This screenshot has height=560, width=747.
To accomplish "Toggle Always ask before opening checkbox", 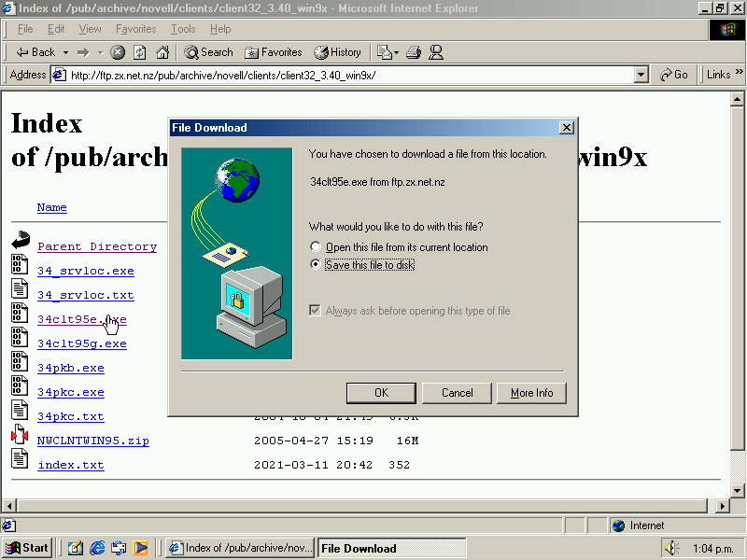I will [315, 311].
